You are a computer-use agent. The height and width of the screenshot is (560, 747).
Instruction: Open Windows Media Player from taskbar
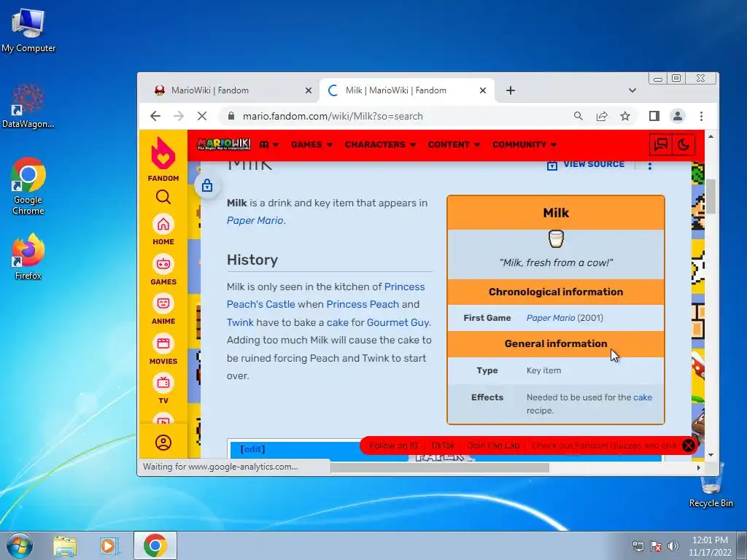click(x=109, y=545)
